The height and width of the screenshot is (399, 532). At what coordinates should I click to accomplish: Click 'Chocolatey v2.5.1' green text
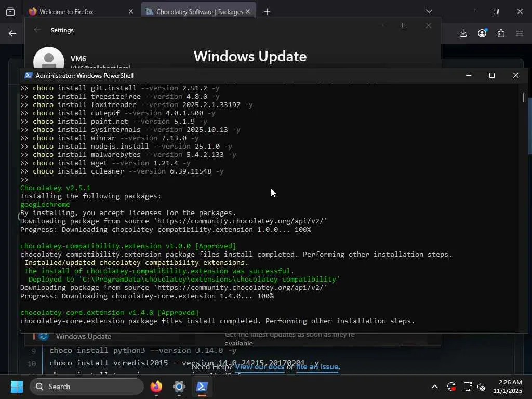[55, 188]
